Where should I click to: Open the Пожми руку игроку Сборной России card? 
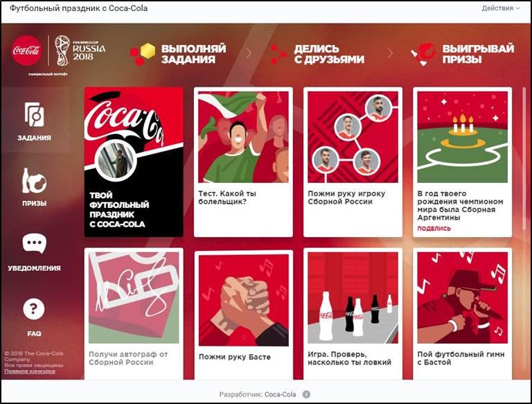[353, 162]
